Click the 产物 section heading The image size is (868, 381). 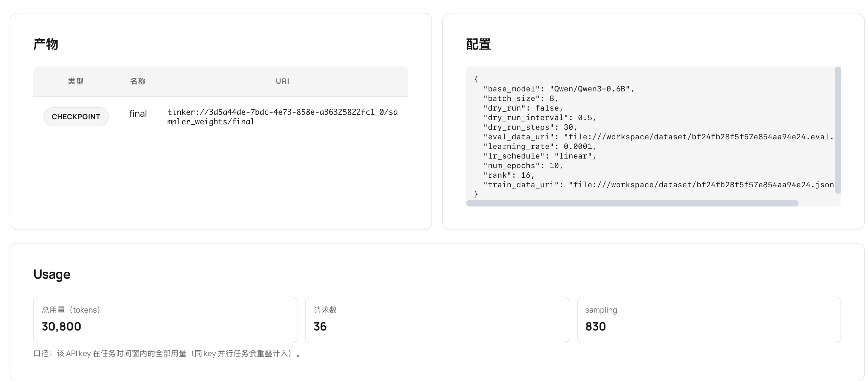click(x=46, y=44)
